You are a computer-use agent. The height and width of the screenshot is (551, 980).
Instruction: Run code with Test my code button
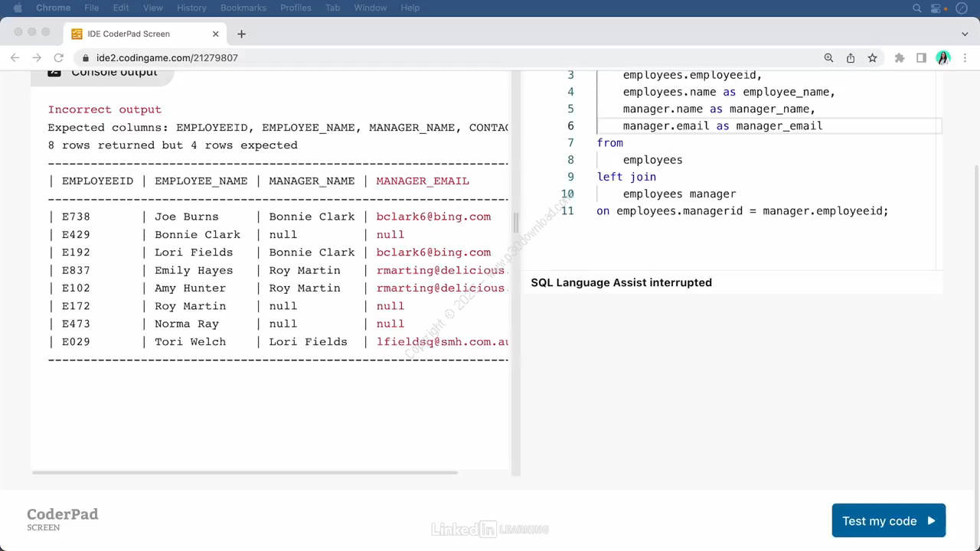888,520
